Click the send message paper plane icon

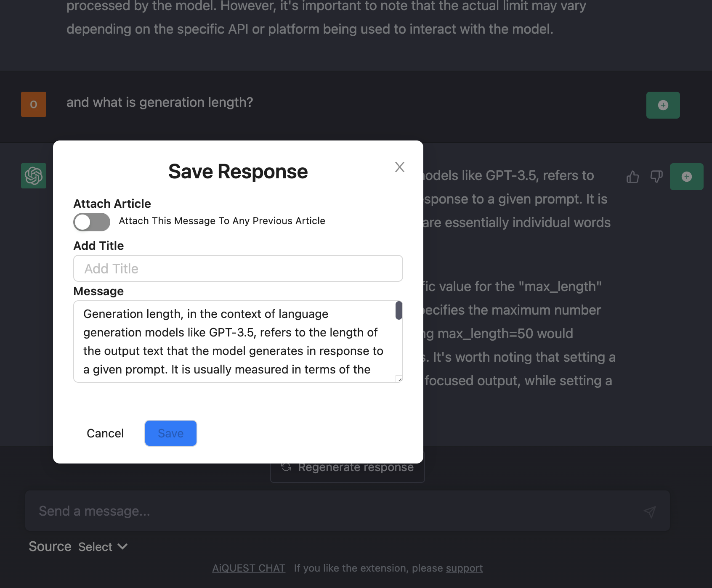[x=650, y=511]
